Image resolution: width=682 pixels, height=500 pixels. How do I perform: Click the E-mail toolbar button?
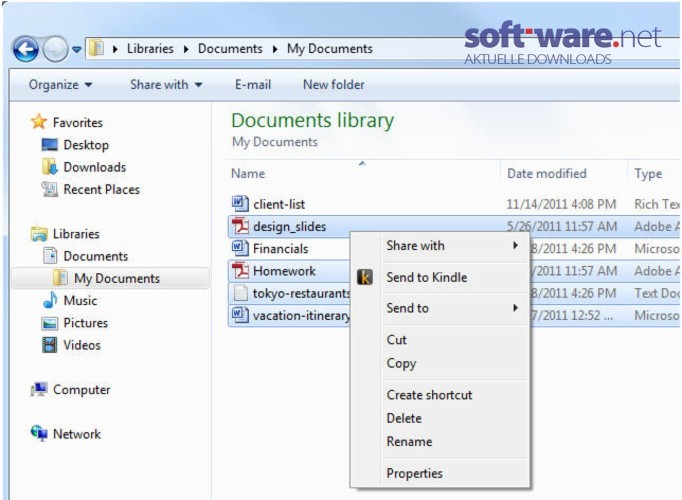pos(253,84)
